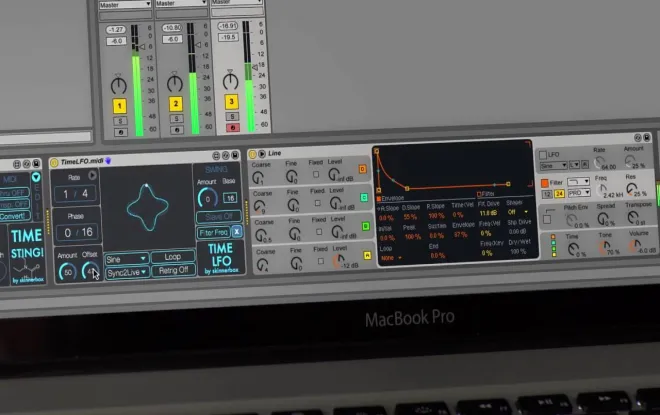Click the TimeLFO Rate play arrow
660x415 pixels.
coord(92,175)
